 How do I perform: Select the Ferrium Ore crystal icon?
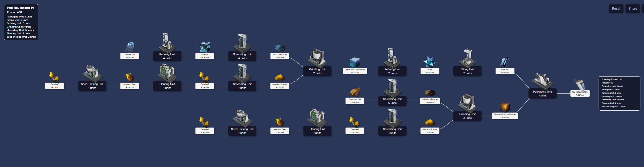pyautogui.click(x=130, y=47)
